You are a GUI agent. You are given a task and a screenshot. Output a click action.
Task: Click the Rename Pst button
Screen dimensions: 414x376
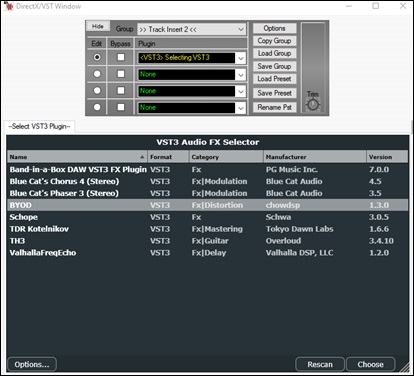274,107
